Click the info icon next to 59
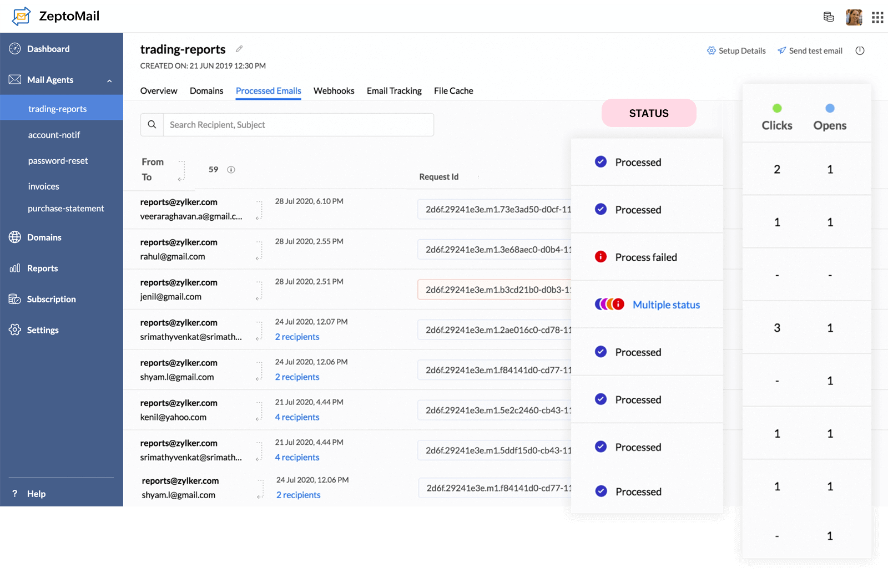Screen dimensions: 888x588 [231, 170]
